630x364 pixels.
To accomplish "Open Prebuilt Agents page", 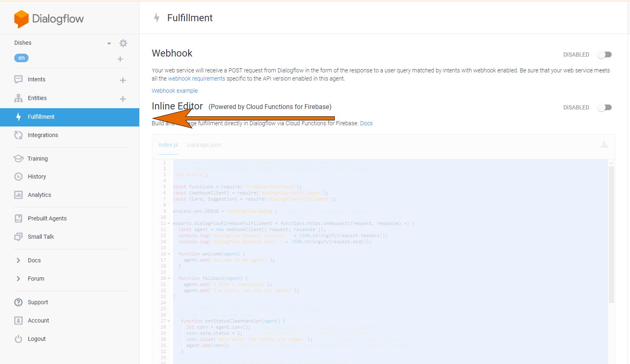I will (47, 218).
